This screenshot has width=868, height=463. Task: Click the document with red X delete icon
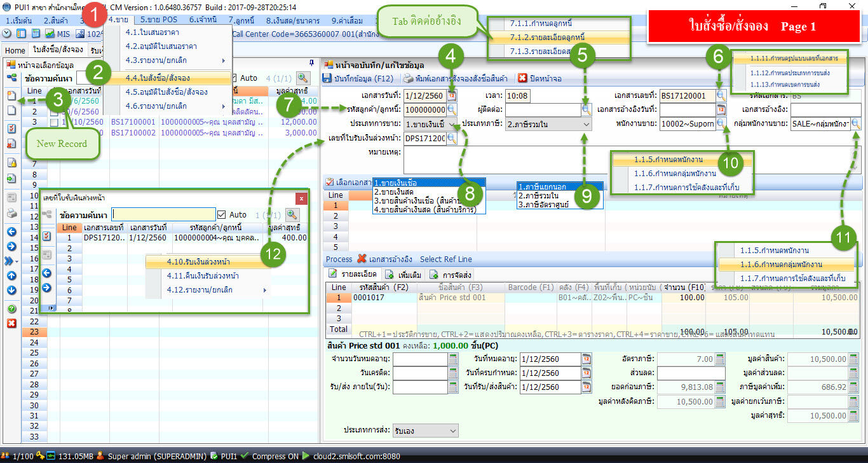pyautogui.click(x=11, y=144)
